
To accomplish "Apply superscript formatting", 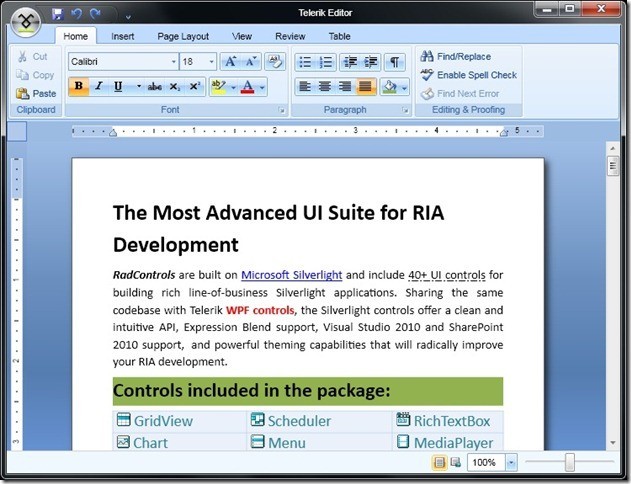I will click(x=195, y=87).
